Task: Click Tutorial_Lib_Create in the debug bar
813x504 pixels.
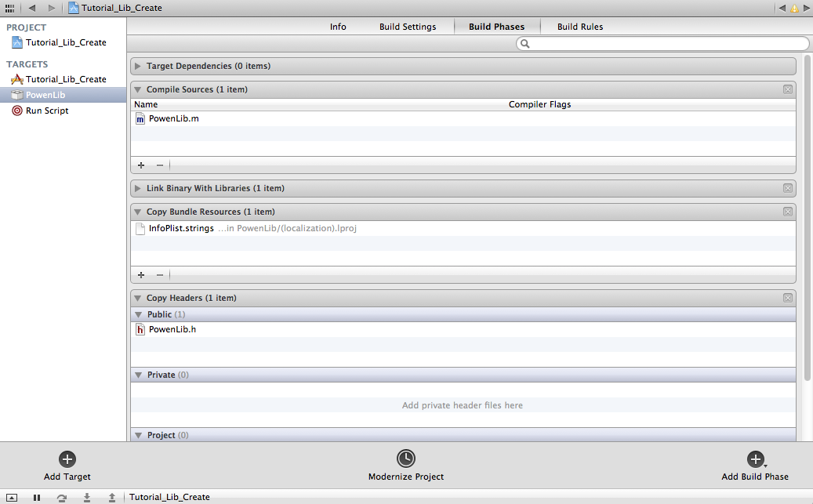Action: pyautogui.click(x=169, y=497)
